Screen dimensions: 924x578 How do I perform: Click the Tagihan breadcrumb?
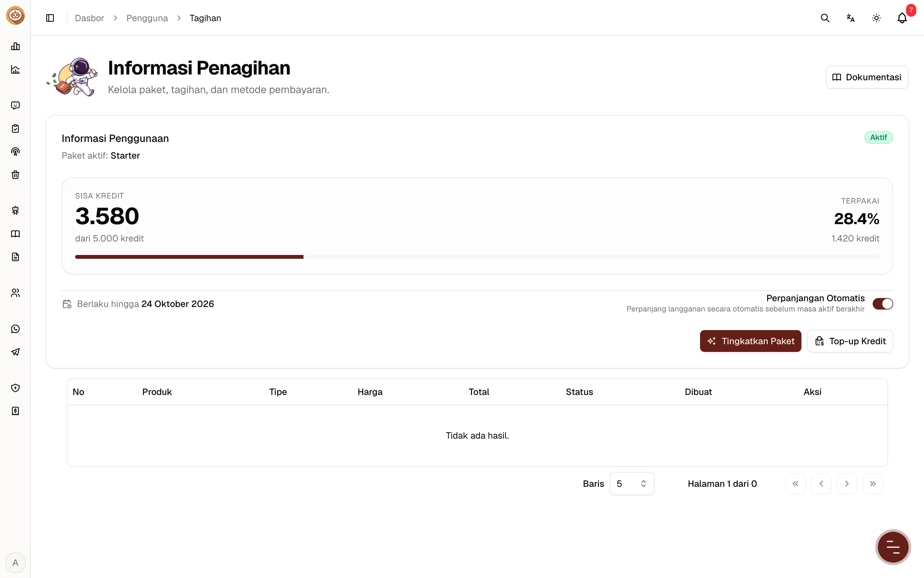(x=205, y=18)
